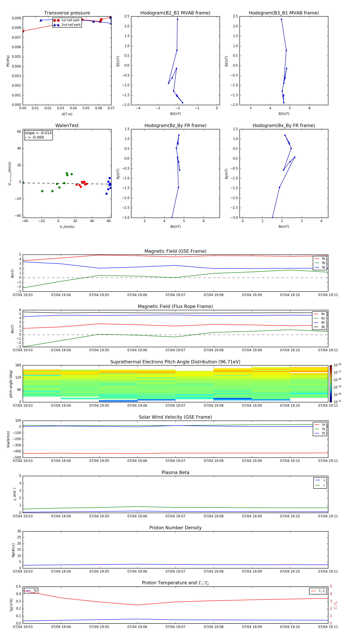Click the 'Plasma Beta' plot title
Screen dimensions: 351x644
(x=175, y=472)
